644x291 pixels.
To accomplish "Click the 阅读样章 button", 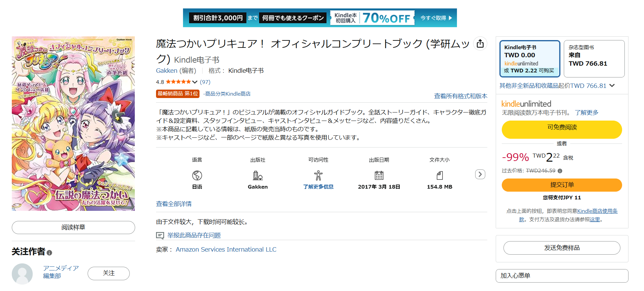I will (x=73, y=227).
